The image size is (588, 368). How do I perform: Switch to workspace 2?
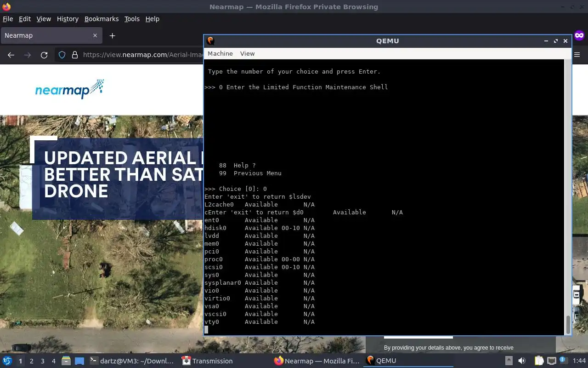(31, 361)
